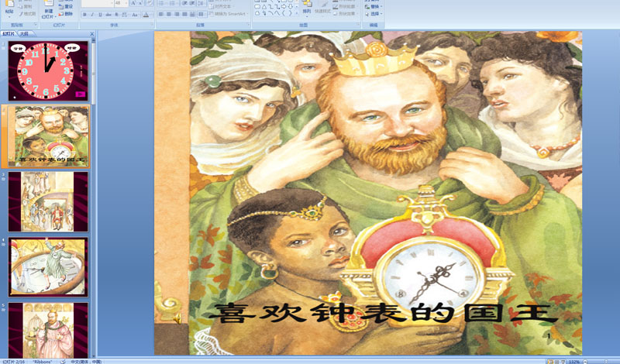
Task: Justify the paragraph text
Action: pos(184,14)
